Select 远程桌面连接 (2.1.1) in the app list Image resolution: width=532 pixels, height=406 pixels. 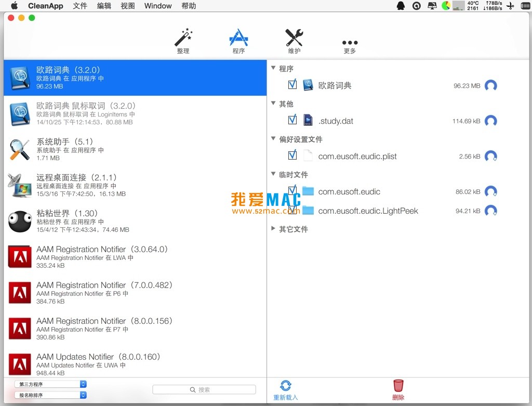(135, 186)
